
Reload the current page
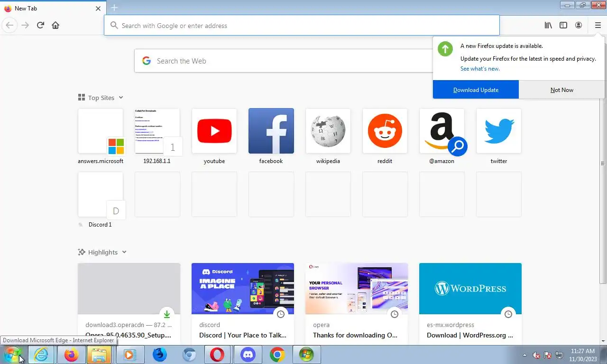point(40,25)
